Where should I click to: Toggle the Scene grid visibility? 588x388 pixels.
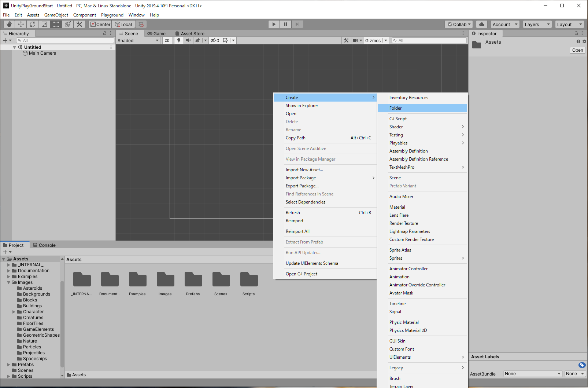[225, 40]
